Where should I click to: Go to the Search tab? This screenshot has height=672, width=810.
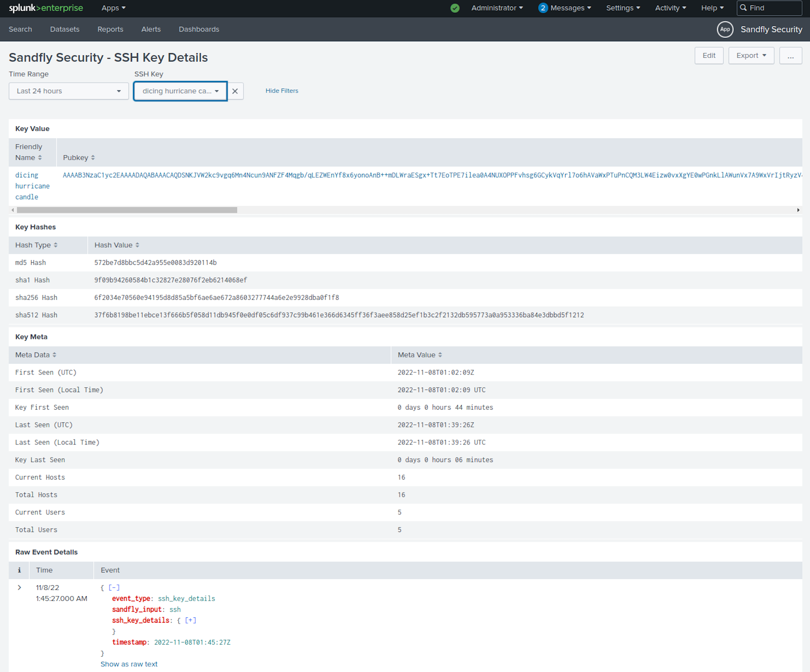(20, 29)
